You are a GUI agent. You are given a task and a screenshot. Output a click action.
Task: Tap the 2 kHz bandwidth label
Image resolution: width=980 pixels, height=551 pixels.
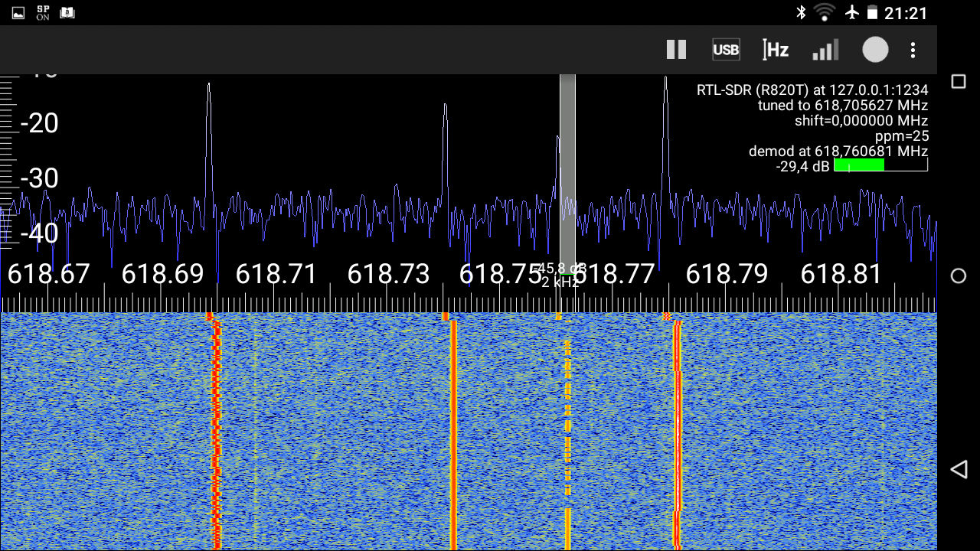[x=560, y=282]
